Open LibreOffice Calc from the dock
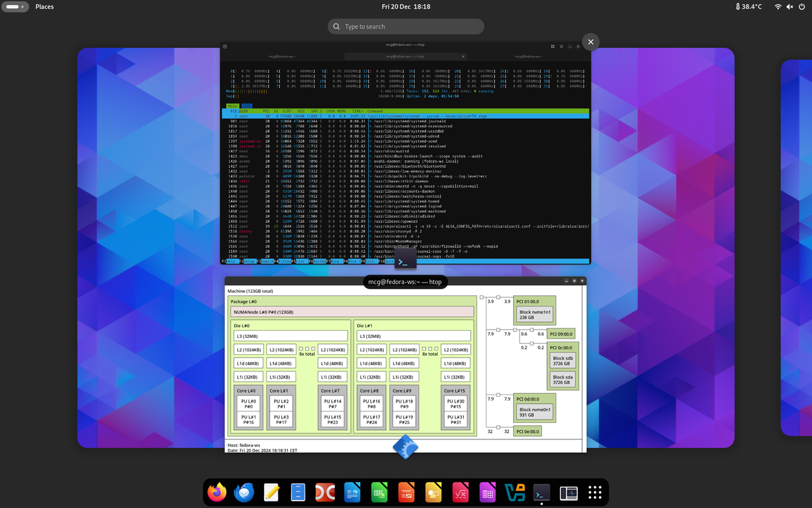This screenshot has width=812, height=508. click(x=379, y=492)
